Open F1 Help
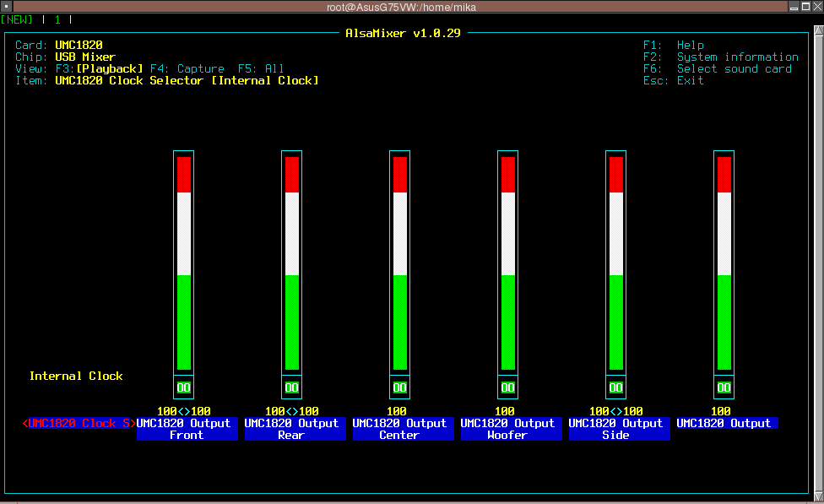Screen dimensions: 824x504 tap(674, 46)
